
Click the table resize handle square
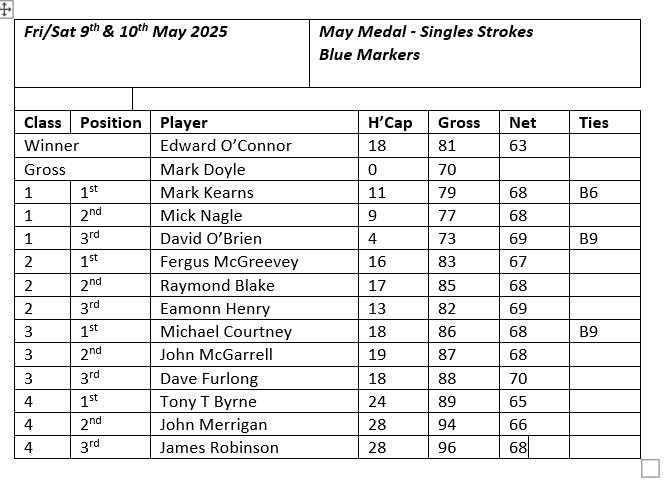tap(650, 467)
